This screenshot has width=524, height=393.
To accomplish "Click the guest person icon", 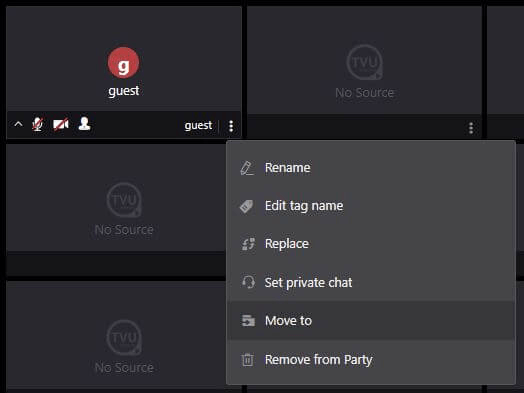I will click(84, 124).
